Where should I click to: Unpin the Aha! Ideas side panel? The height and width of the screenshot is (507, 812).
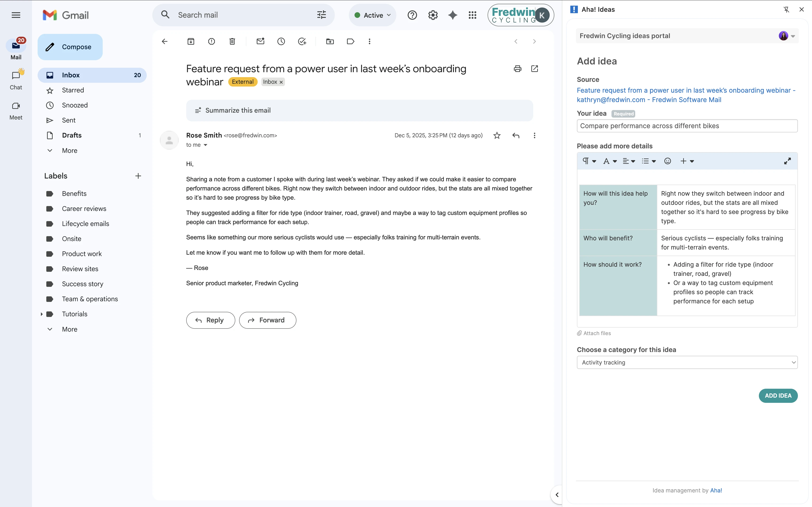786,9
